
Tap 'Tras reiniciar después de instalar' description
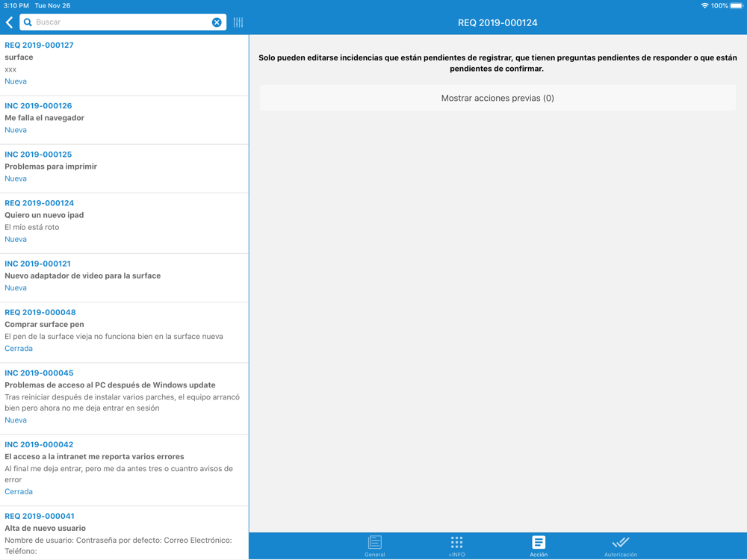(122, 402)
